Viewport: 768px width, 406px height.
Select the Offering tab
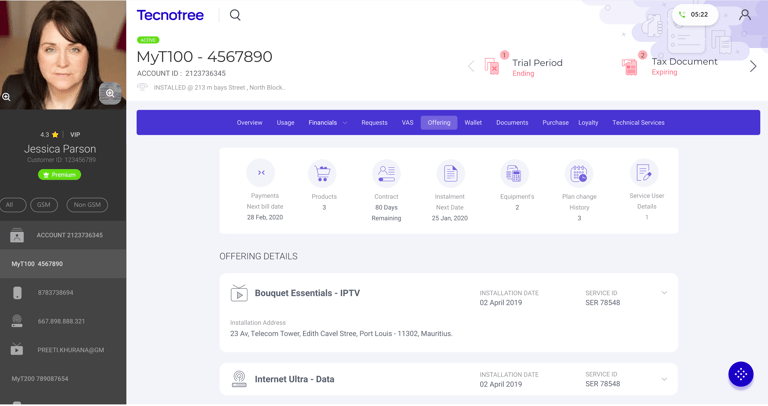pyautogui.click(x=439, y=123)
